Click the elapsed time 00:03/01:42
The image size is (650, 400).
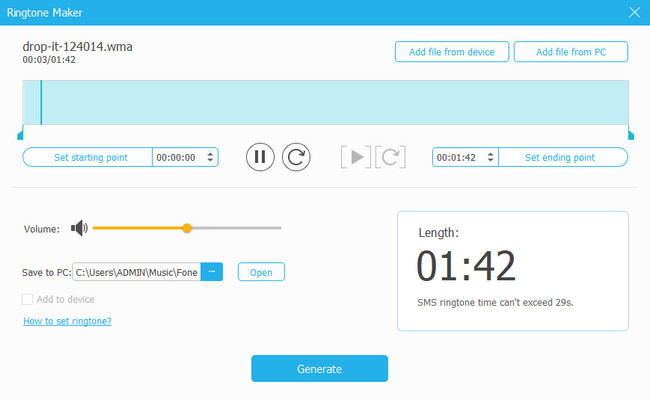tap(49, 60)
